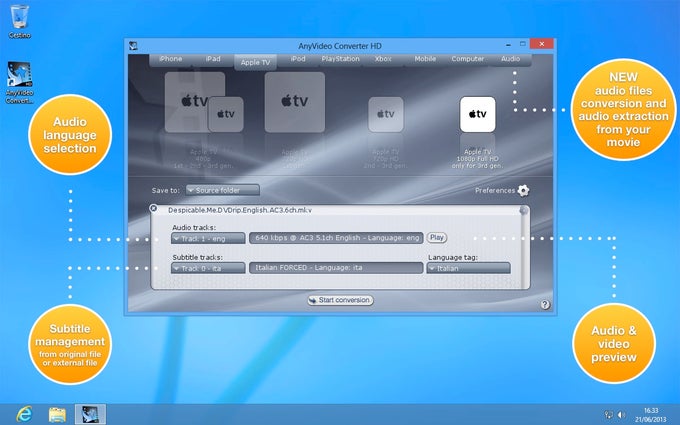This screenshot has width=680, height=425.
Task: Choose the Apple TV 1080p Full HD preset
Action: click(477, 114)
